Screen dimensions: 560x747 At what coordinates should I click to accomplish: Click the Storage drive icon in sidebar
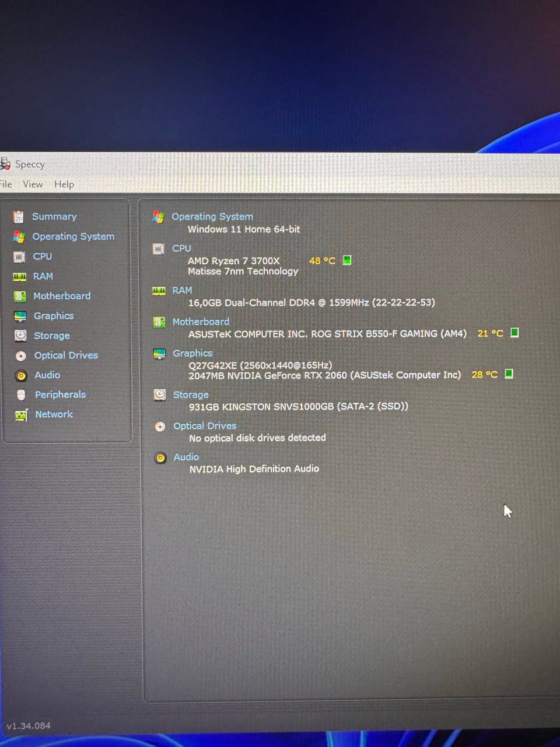20,336
